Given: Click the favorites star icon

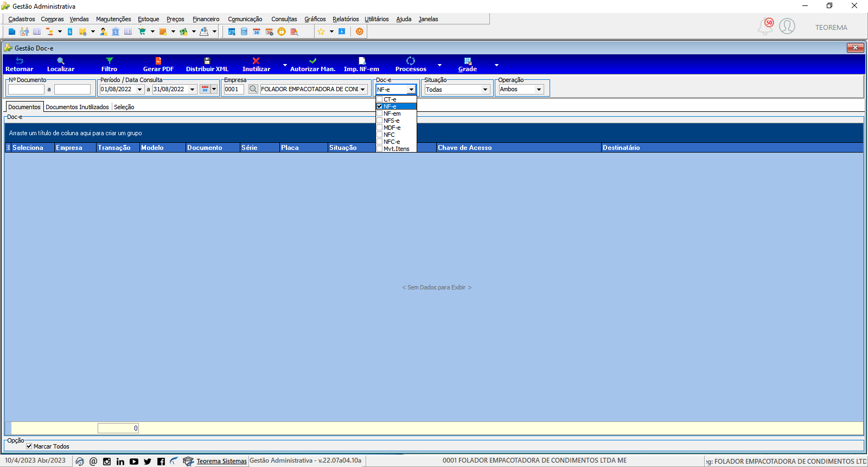Looking at the screenshot, I should (321, 31).
